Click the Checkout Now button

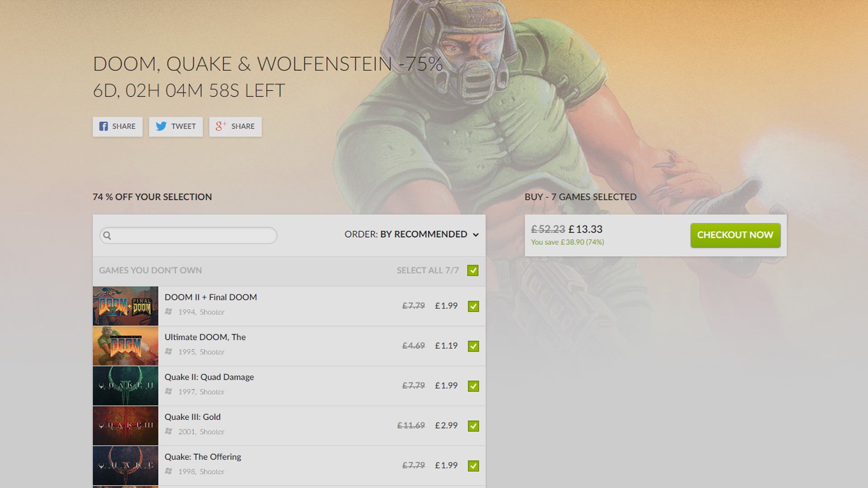[735, 235]
